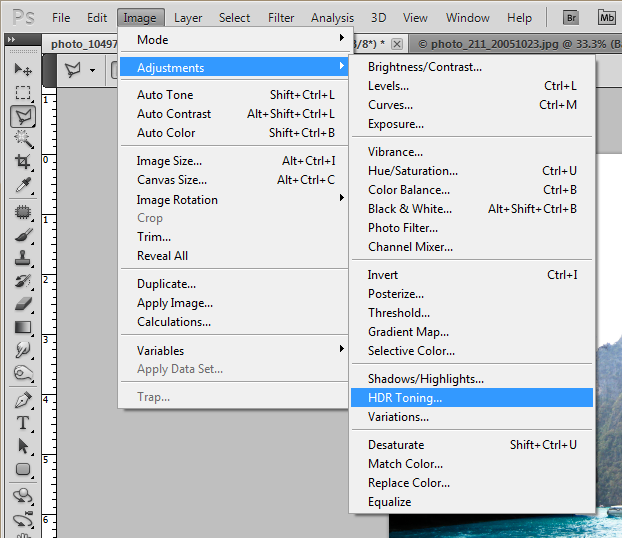Select the Pen tool
The image size is (622, 538).
coord(23,400)
